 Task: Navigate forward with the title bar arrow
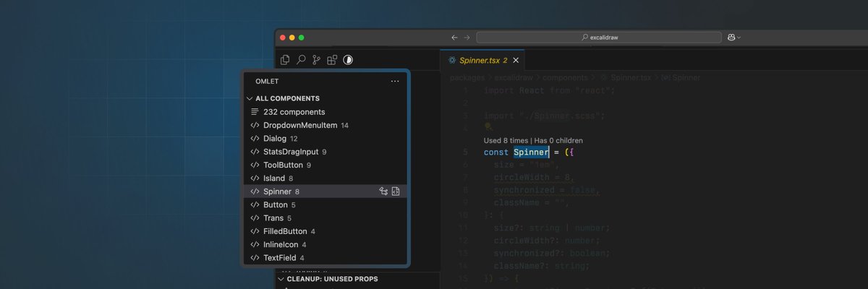tap(467, 37)
